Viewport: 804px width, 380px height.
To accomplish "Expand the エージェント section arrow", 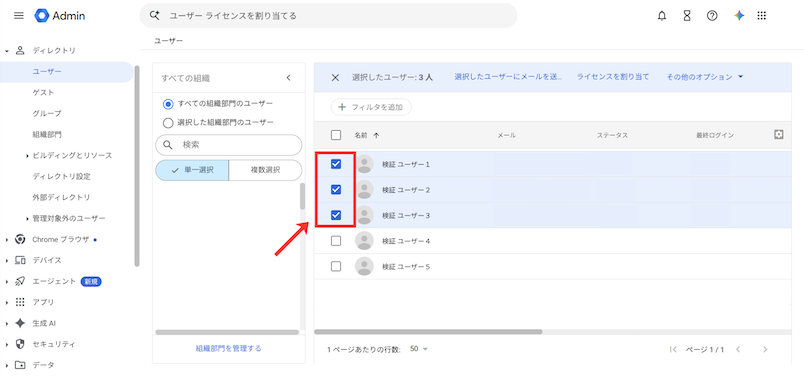I will 7,282.
